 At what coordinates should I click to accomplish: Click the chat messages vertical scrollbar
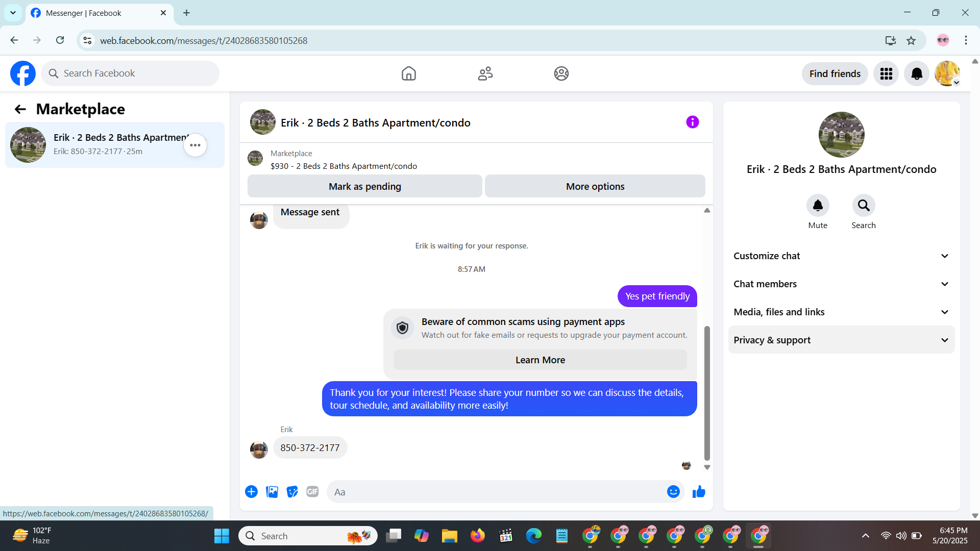pyautogui.click(x=707, y=393)
